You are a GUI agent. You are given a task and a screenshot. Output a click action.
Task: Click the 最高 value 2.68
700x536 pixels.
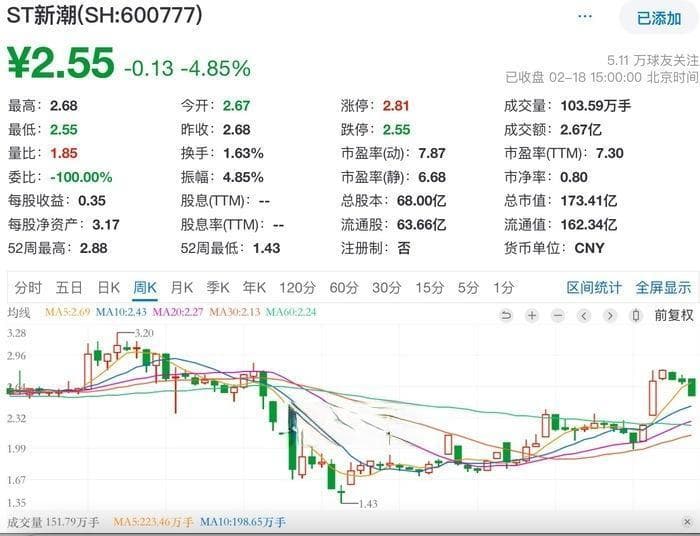pos(64,106)
